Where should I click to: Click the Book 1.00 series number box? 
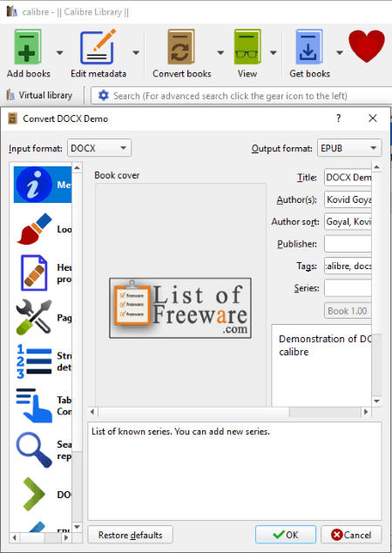(348, 311)
